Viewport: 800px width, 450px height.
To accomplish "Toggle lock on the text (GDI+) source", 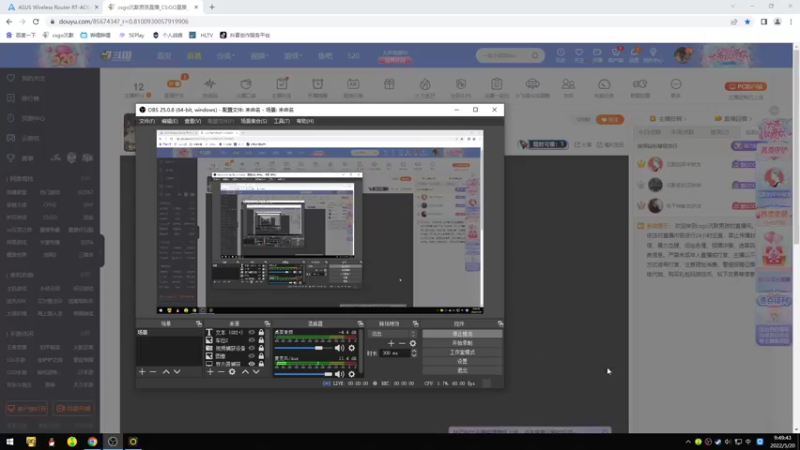I will 261,332.
